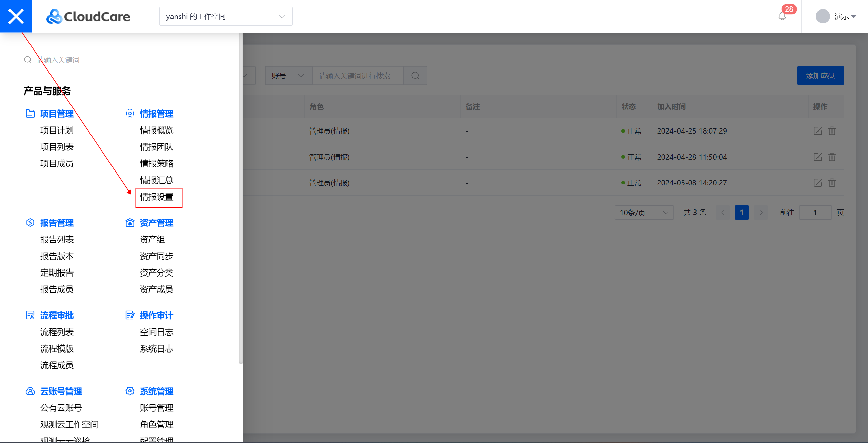Go to 情报概览 page

click(157, 130)
